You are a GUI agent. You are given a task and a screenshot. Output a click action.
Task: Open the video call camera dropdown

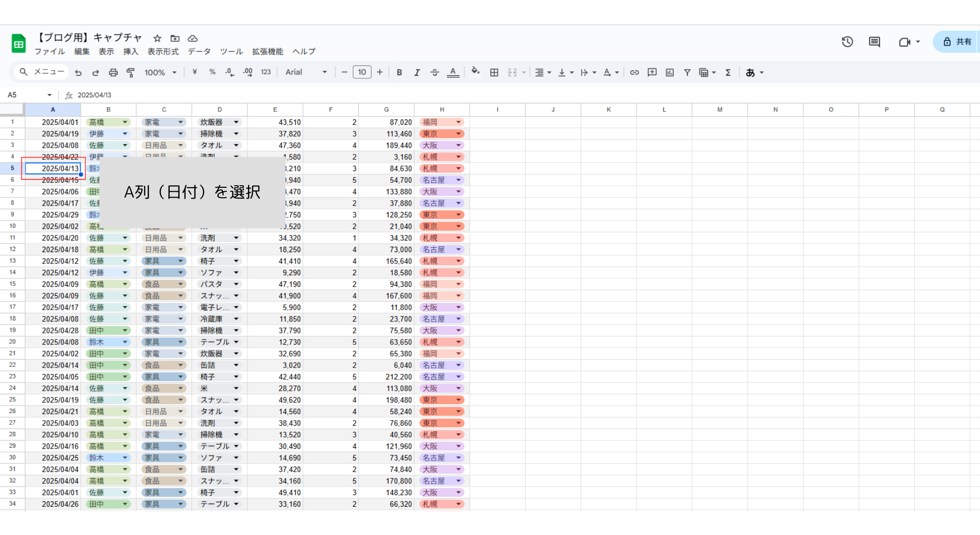[909, 42]
